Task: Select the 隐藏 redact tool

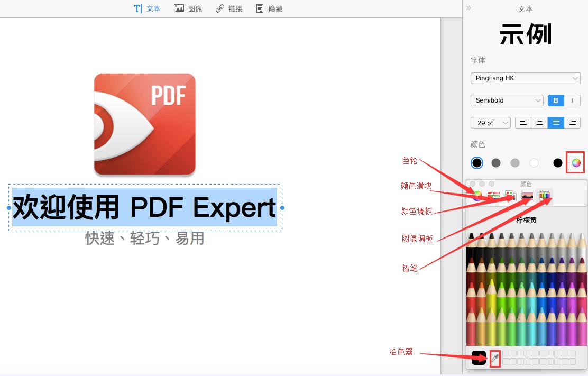Action: point(269,8)
